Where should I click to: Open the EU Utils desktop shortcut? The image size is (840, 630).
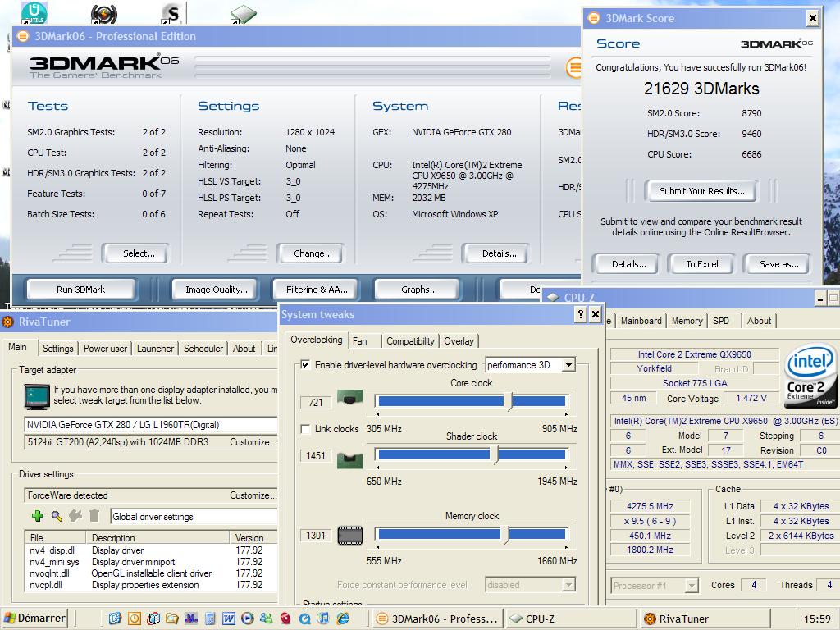[x=34, y=13]
